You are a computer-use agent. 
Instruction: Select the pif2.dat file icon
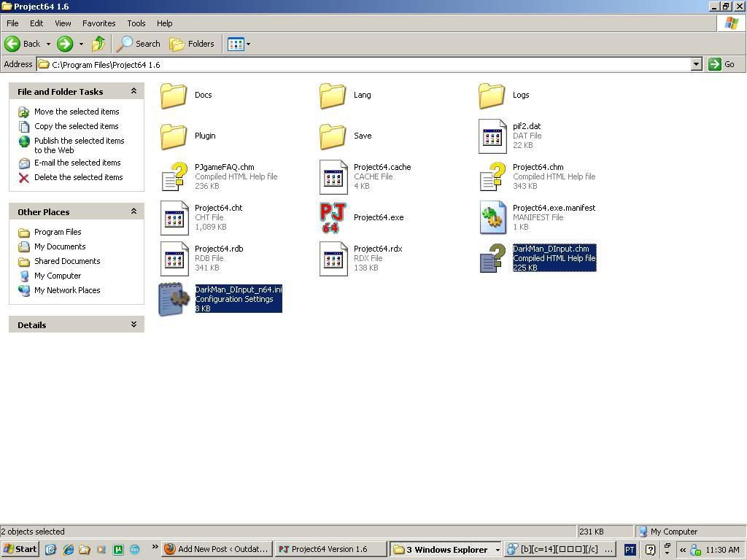pos(492,136)
